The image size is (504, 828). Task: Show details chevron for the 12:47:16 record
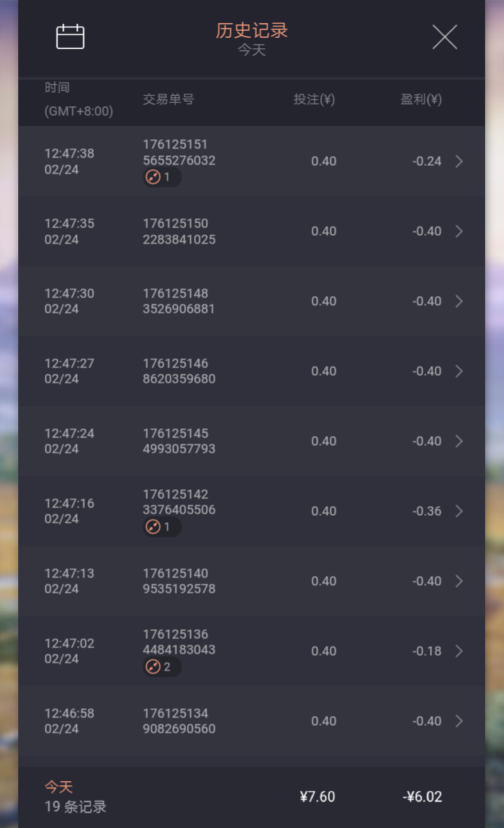459,512
